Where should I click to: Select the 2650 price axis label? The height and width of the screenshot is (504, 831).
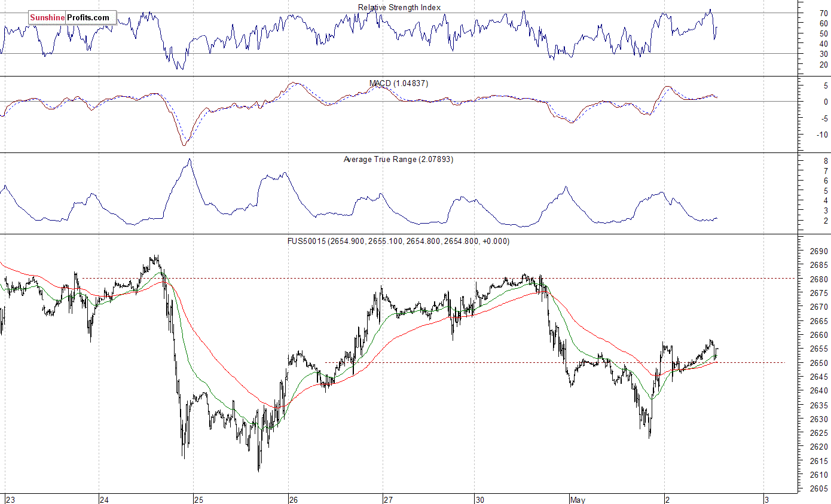point(818,363)
